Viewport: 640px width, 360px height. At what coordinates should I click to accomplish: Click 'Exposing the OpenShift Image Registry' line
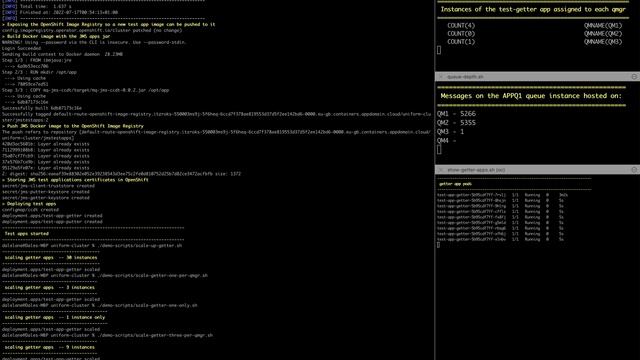coord(109,24)
